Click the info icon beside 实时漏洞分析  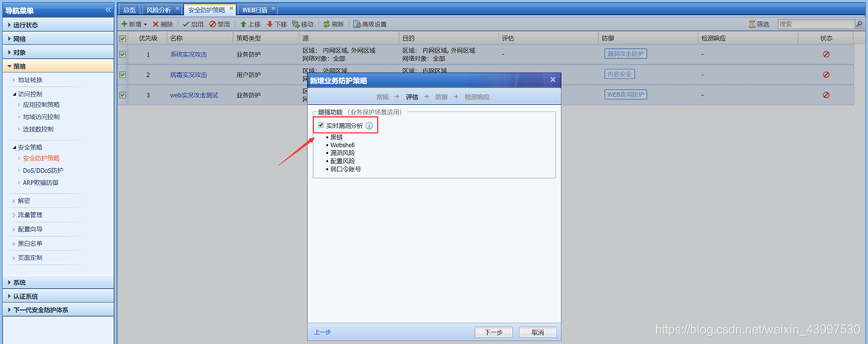point(370,126)
